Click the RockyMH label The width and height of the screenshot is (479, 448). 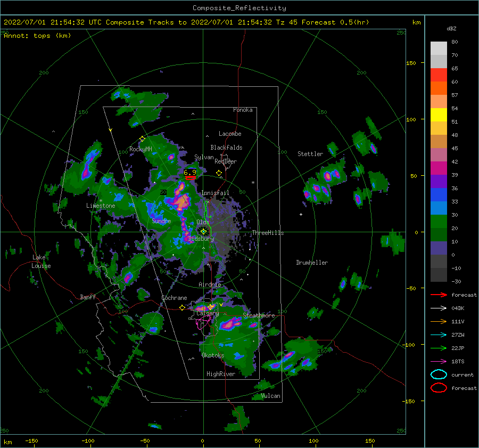tap(141, 149)
